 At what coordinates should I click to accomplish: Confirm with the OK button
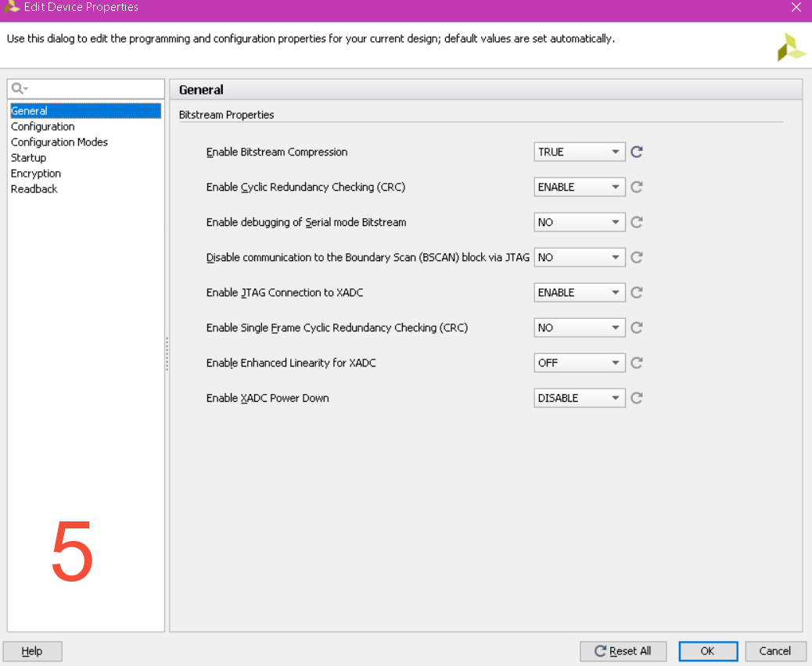[708, 651]
